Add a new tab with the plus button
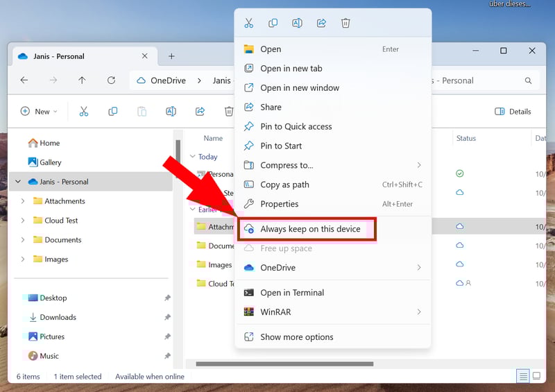555x392 pixels. pos(171,56)
